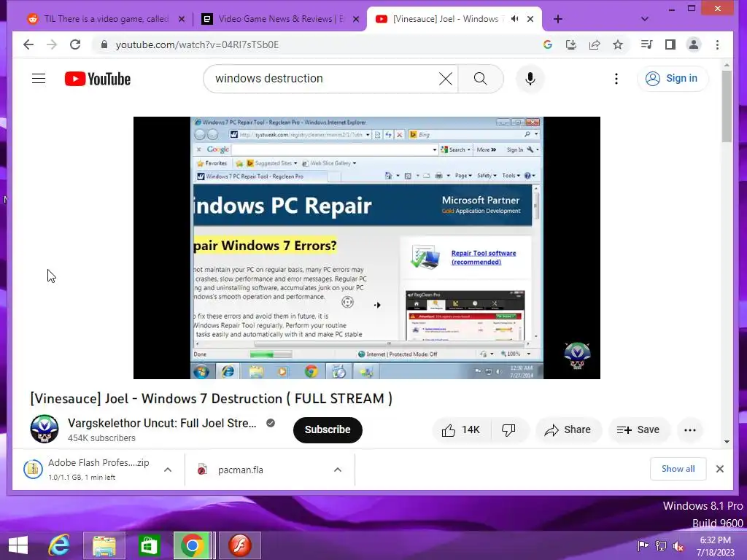Toggle the Chrome side panel
The width and height of the screenshot is (747, 560).
[670, 44]
